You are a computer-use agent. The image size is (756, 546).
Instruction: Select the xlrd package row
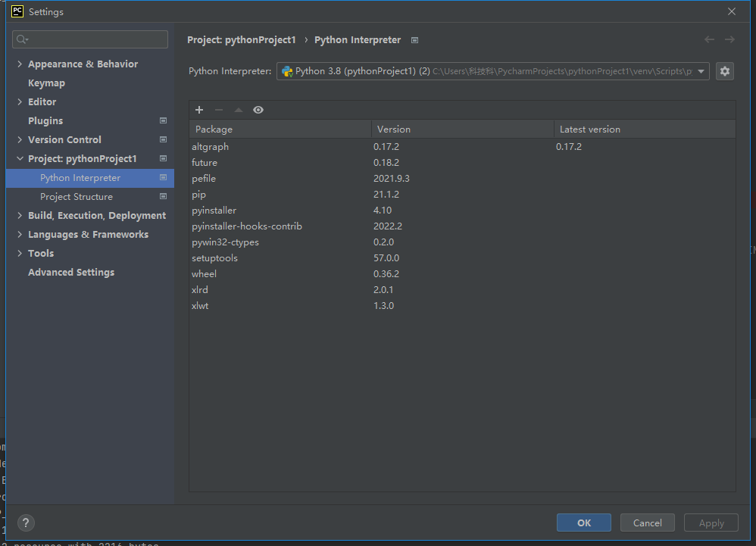462,289
